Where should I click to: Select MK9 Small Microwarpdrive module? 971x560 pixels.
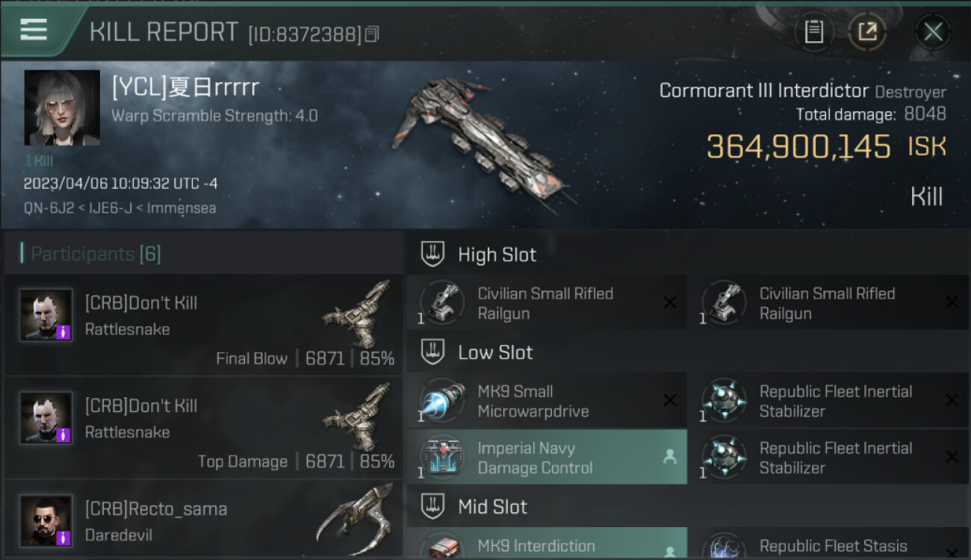tap(547, 400)
